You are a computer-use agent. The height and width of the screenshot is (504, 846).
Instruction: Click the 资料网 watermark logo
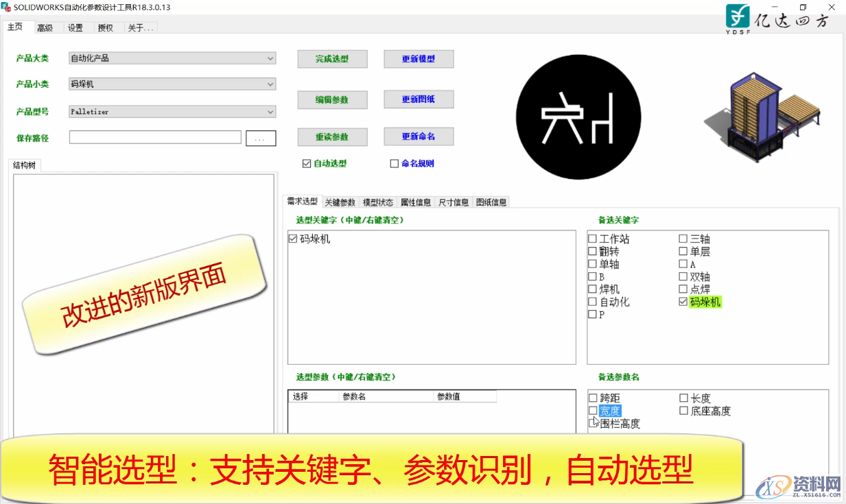pos(798,485)
